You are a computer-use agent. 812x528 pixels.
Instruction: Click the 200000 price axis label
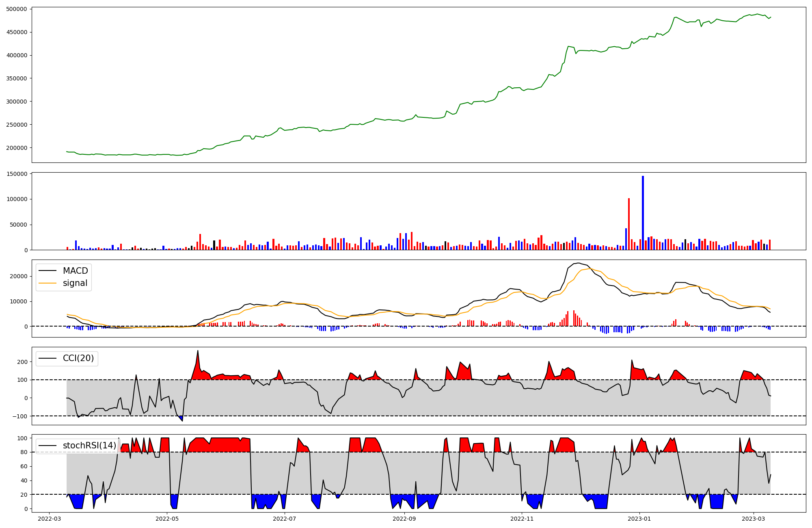tap(17, 148)
